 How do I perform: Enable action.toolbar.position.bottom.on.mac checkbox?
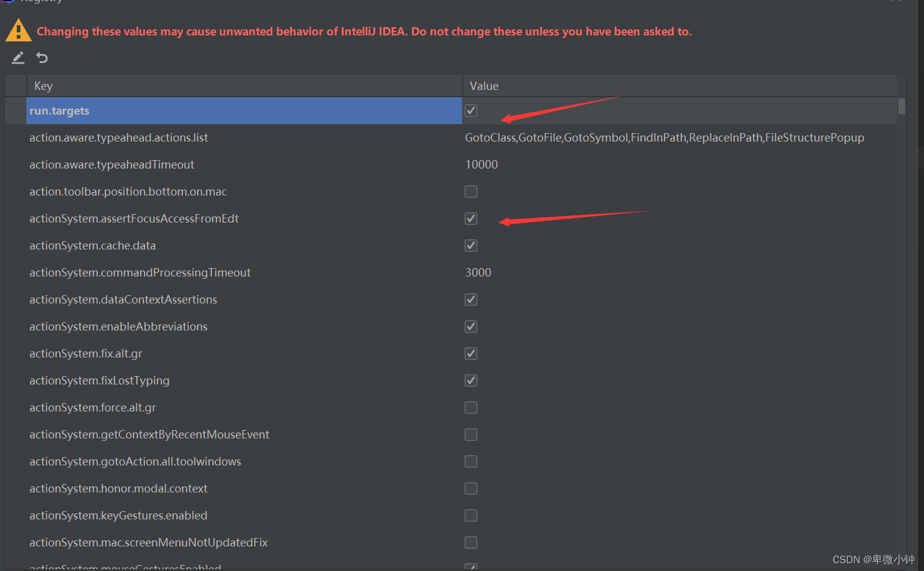click(x=471, y=191)
